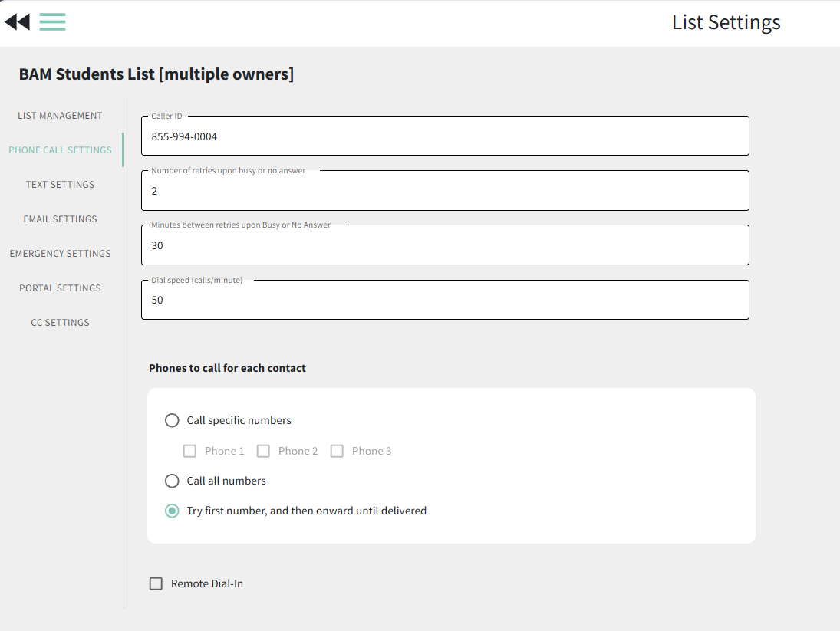Go to the Text Settings tab
840x631 pixels.
pyautogui.click(x=60, y=185)
